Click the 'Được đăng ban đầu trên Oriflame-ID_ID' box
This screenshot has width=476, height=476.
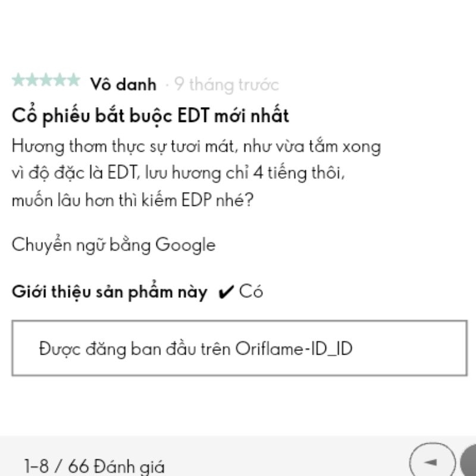(239, 348)
